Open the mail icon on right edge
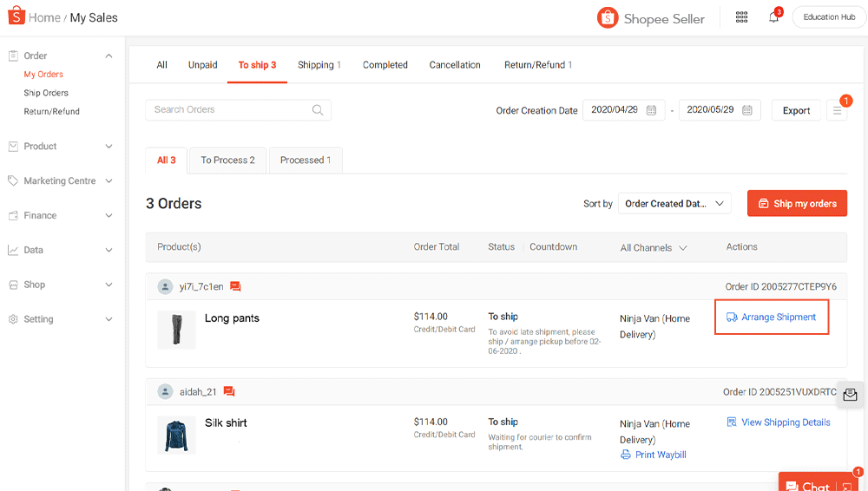The height and width of the screenshot is (491, 868). (x=850, y=395)
